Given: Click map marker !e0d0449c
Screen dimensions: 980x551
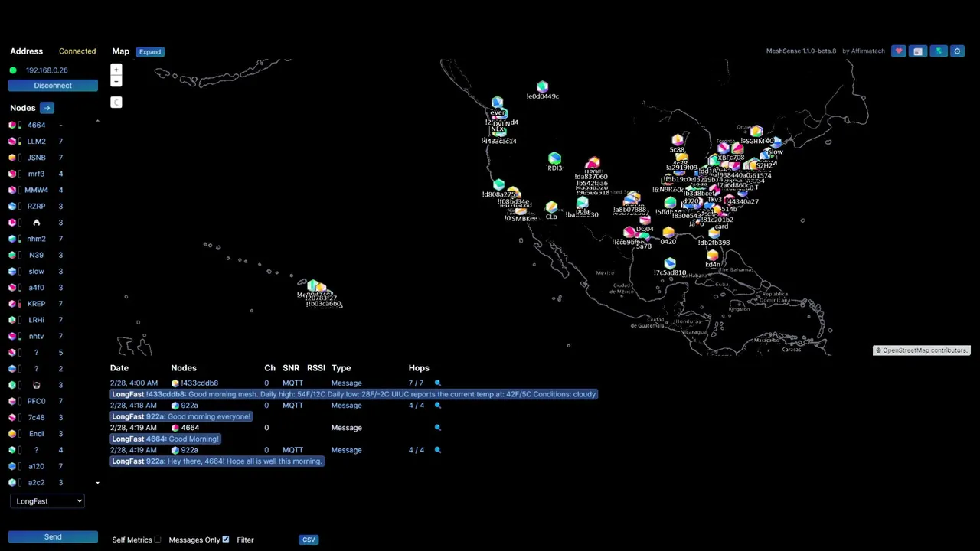Looking at the screenshot, I should click(x=543, y=87).
